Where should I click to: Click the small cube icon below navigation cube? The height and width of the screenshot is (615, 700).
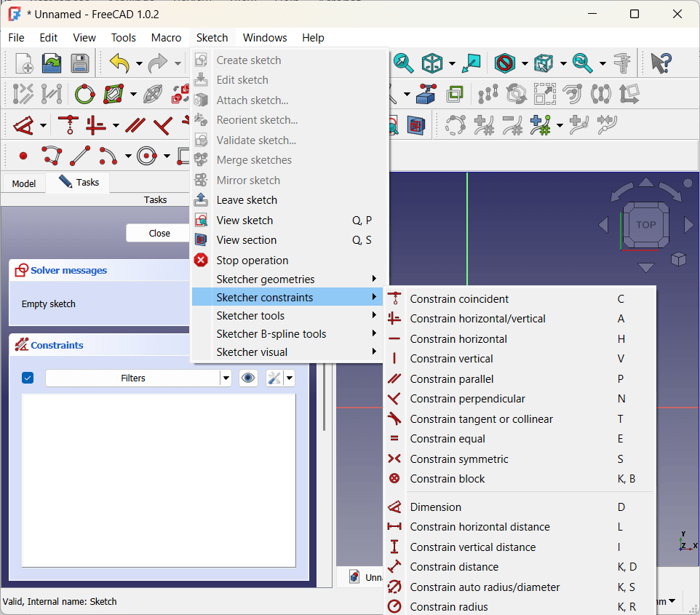[x=679, y=259]
